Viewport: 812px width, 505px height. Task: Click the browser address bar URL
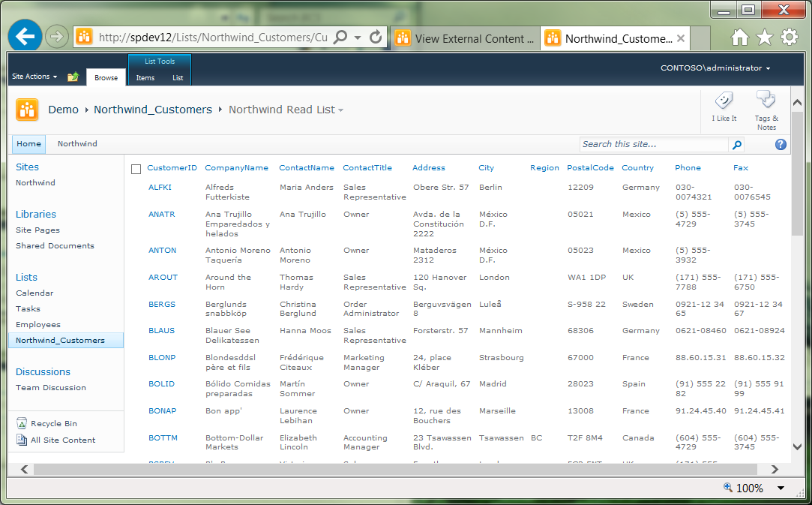[213, 38]
